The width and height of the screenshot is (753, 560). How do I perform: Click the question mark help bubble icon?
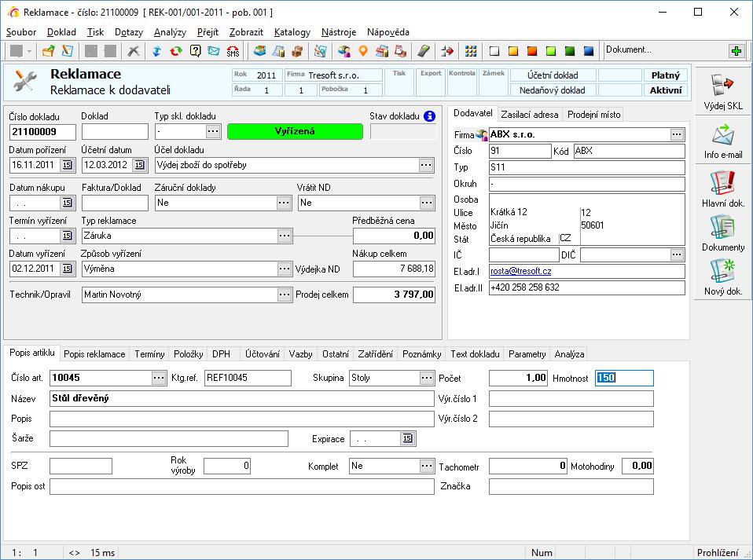pos(195,51)
